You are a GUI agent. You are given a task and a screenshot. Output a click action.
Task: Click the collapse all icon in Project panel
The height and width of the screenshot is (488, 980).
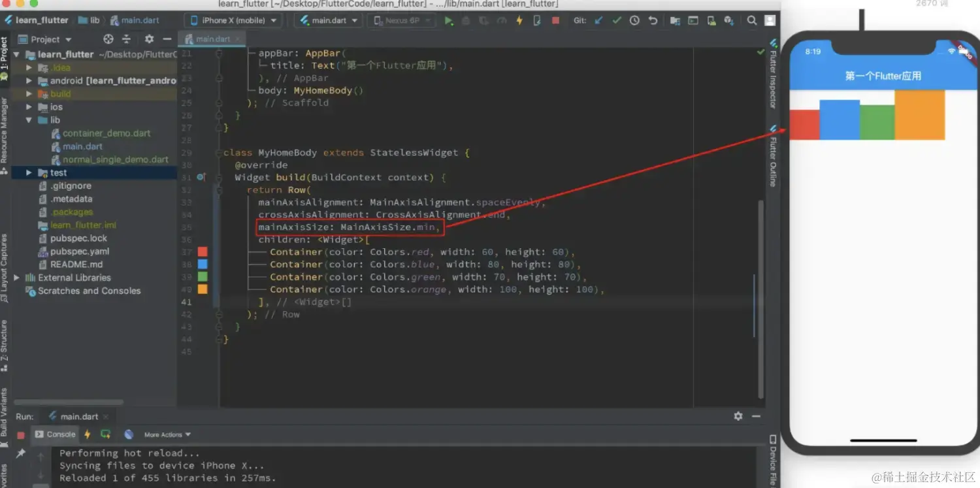pyautogui.click(x=127, y=39)
